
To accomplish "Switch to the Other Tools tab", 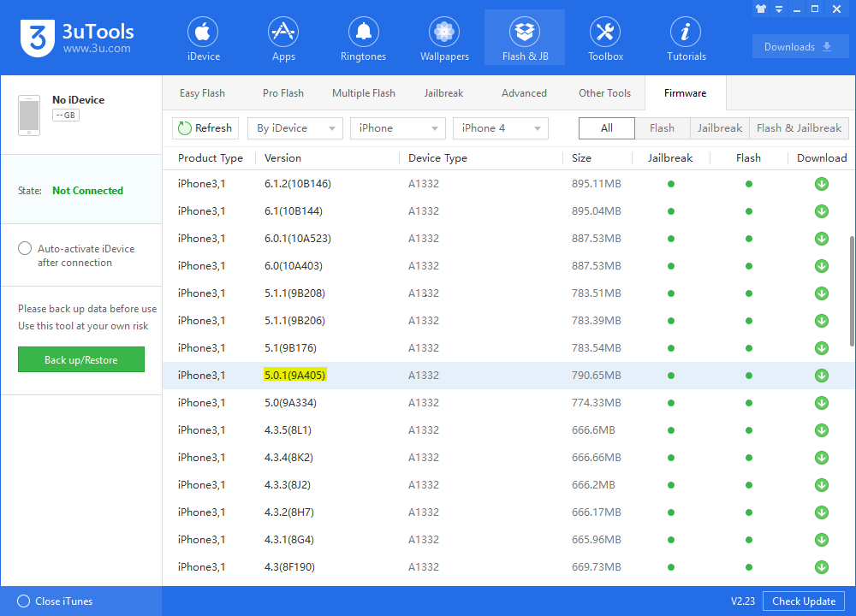I will [604, 93].
